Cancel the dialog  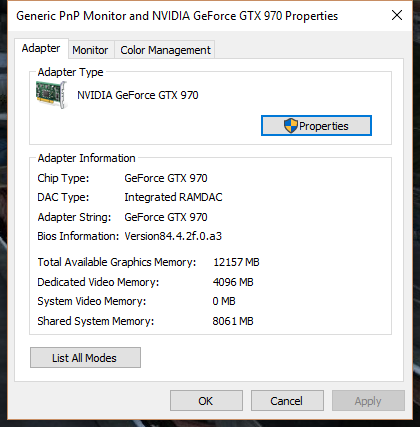tap(287, 401)
